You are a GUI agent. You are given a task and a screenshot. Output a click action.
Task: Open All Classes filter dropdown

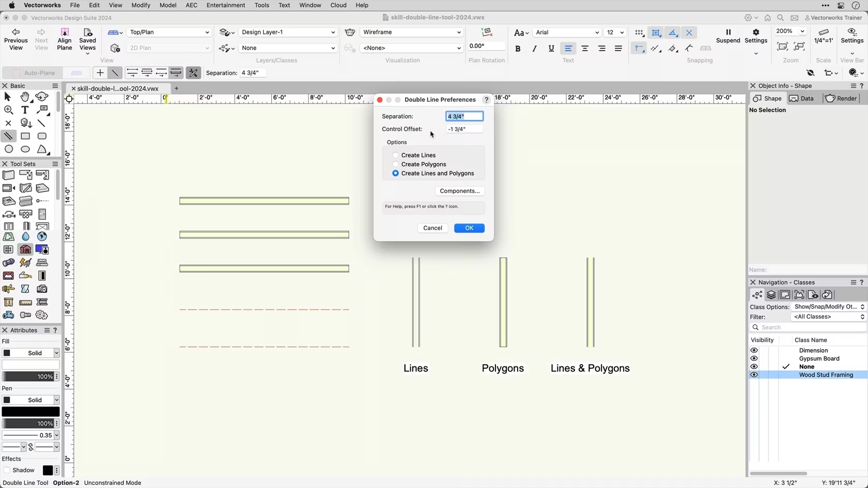coord(829,317)
